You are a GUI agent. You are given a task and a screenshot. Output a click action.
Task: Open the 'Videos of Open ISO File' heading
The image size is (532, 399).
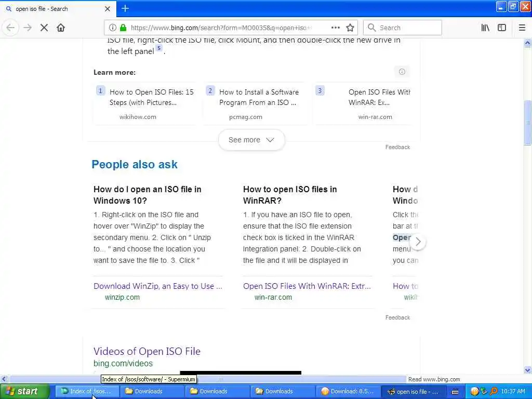coord(147,351)
